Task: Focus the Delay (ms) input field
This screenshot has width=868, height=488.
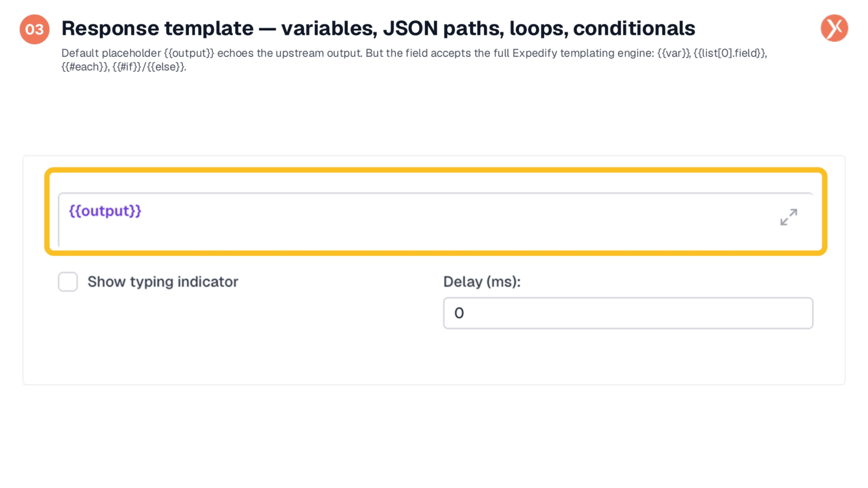Action: click(x=628, y=313)
